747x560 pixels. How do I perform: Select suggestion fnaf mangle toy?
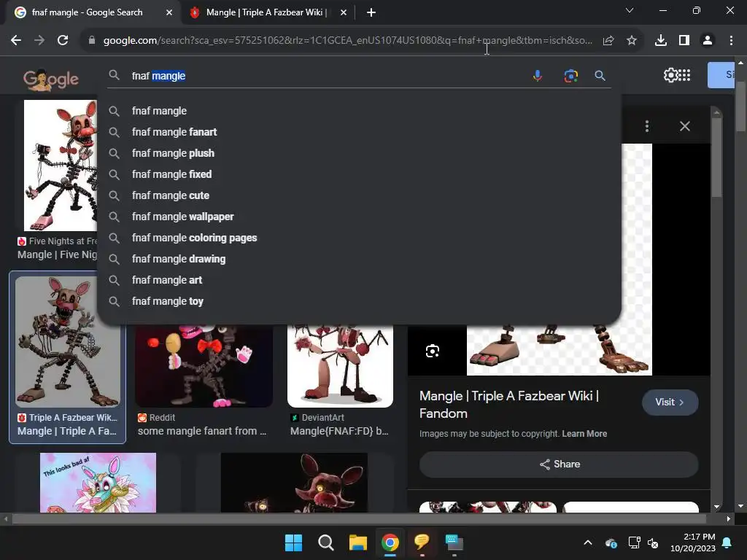(x=359, y=301)
